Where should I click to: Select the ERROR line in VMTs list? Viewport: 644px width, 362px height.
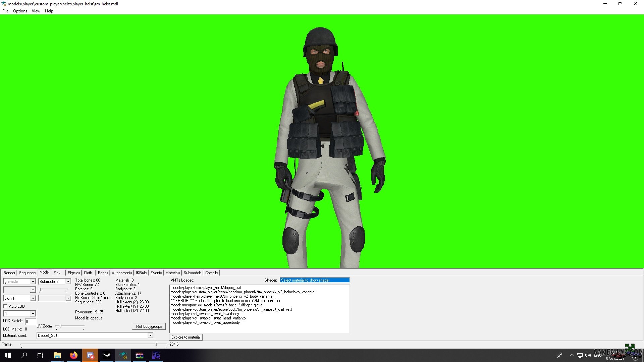226,301
